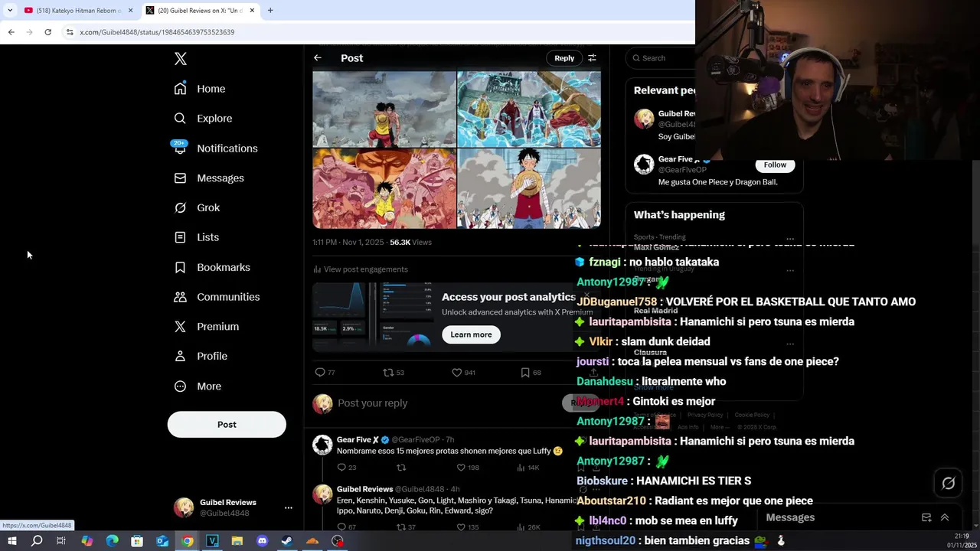Open Explore in the sidebar
The height and width of the screenshot is (551, 980).
(203, 119)
